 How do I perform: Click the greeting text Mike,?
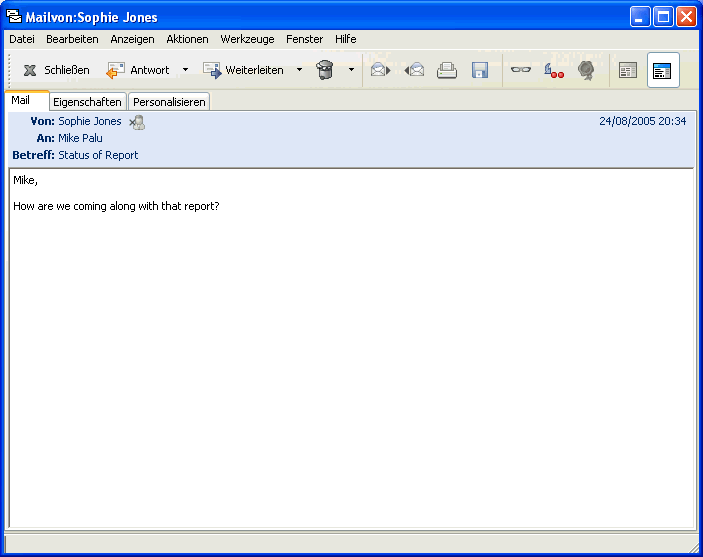[x=26, y=180]
